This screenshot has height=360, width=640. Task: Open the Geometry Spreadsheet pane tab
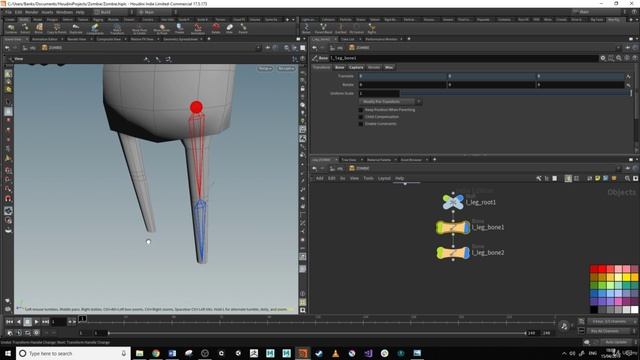(x=180, y=39)
